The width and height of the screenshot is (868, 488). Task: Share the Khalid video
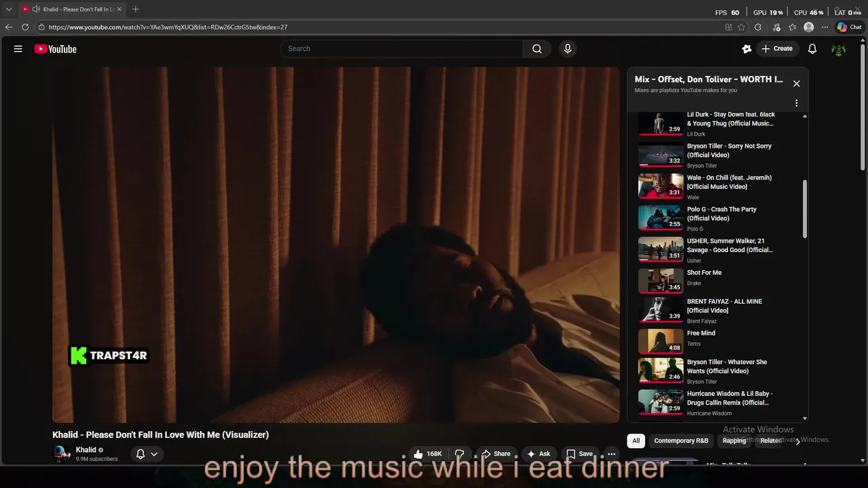pos(496,454)
